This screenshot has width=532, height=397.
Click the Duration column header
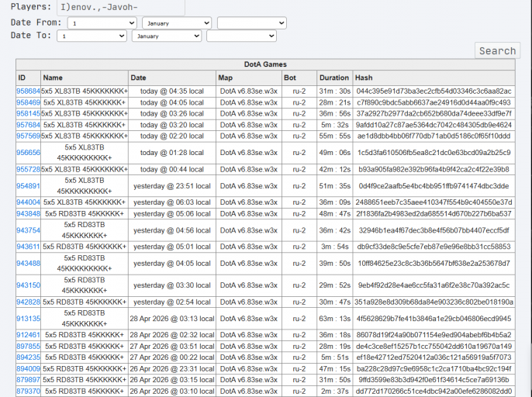tap(334, 78)
